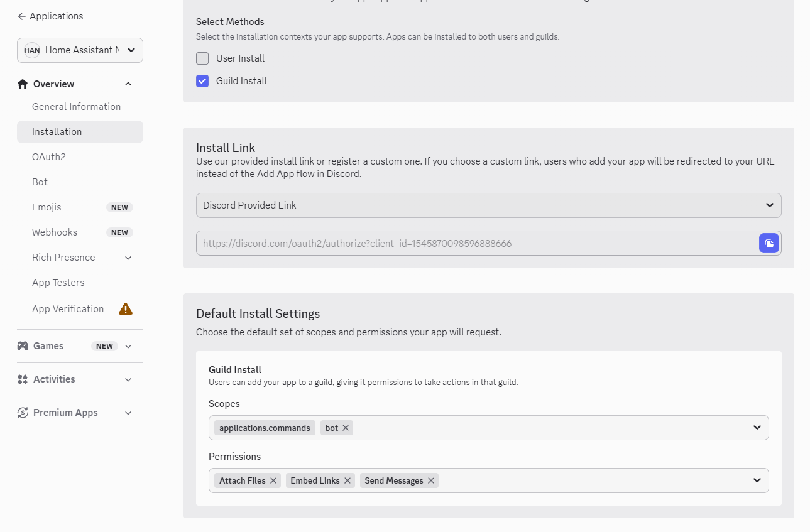Click the Embed Links tag label
Image resolution: width=810 pixels, height=532 pixels.
click(315, 480)
